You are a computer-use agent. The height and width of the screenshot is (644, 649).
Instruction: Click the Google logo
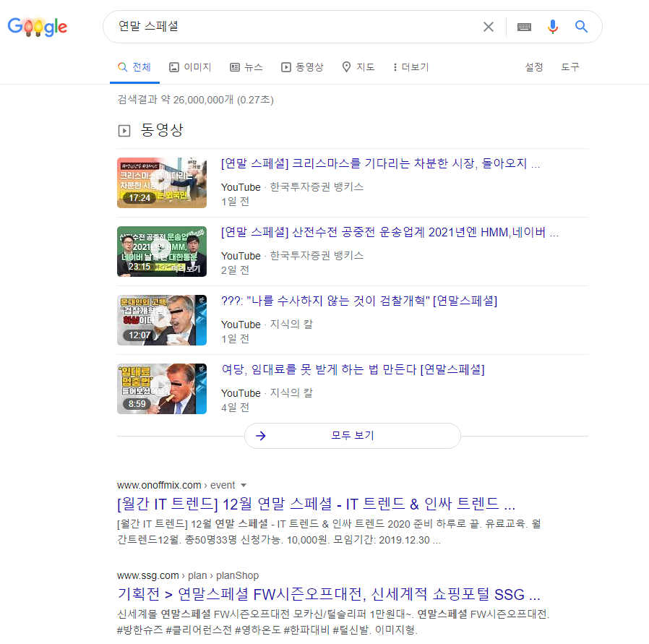click(38, 27)
